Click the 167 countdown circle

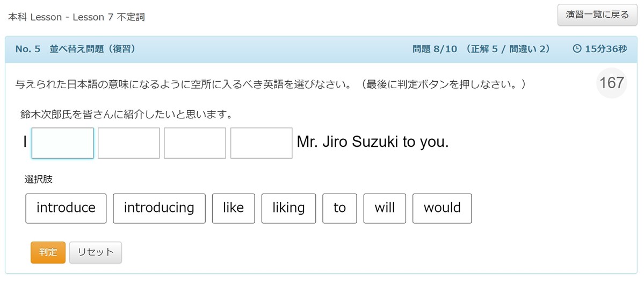click(x=611, y=83)
